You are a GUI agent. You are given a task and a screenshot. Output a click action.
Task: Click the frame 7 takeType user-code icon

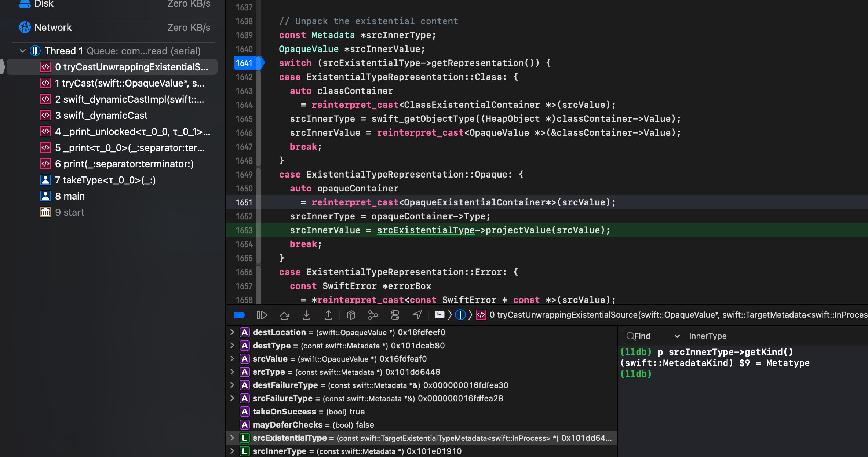point(45,180)
